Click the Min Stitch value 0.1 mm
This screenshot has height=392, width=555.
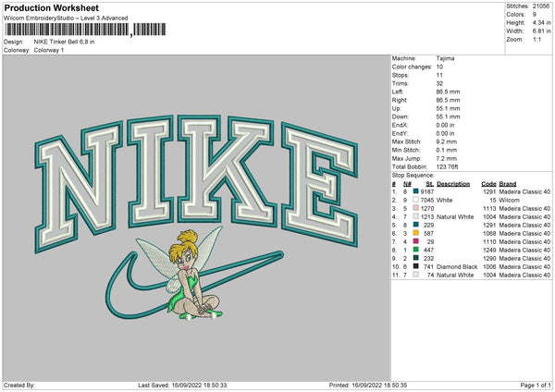[x=447, y=150]
